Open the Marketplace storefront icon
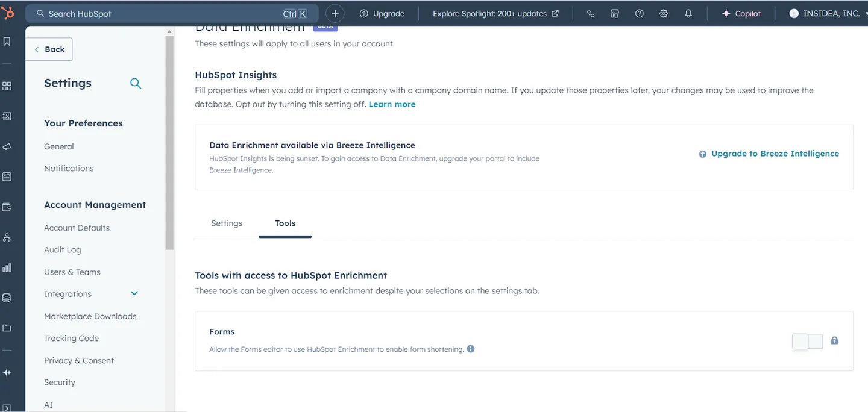Image resolution: width=868 pixels, height=412 pixels. (x=615, y=13)
